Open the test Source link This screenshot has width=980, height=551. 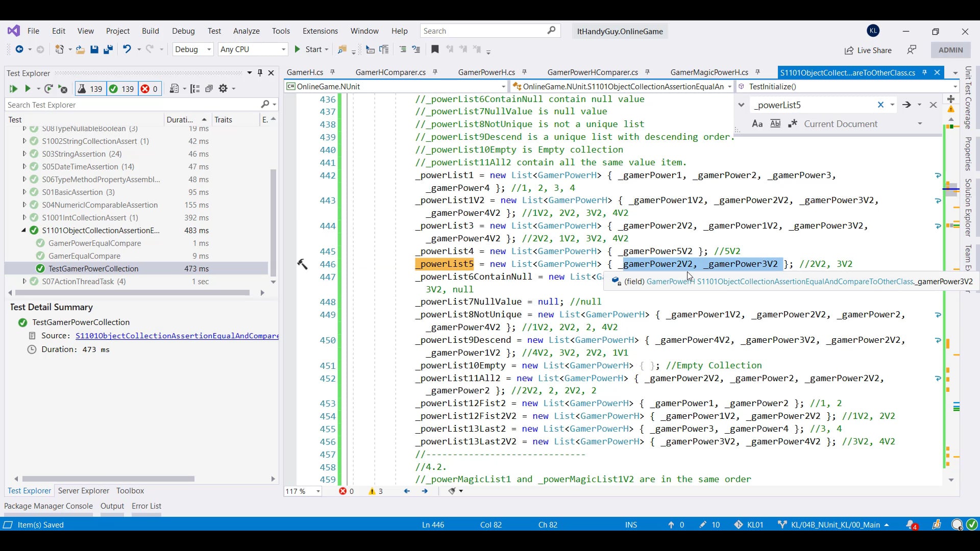pos(177,336)
